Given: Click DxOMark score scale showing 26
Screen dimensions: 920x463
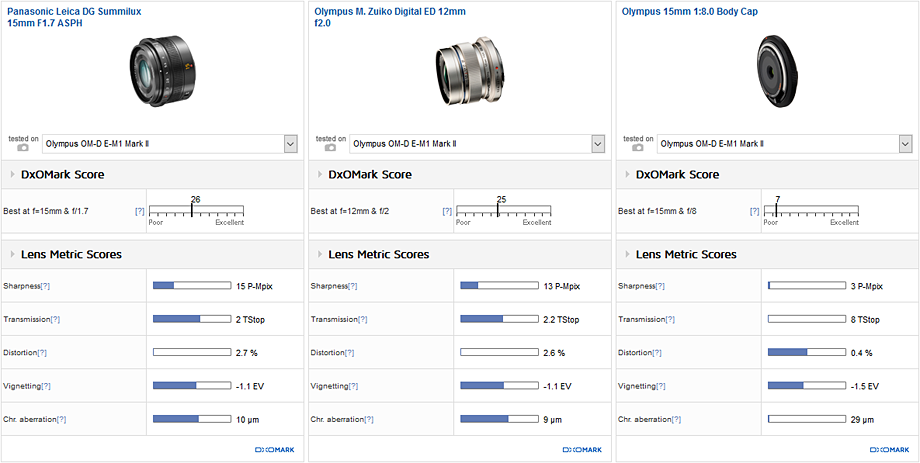Looking at the screenshot, I should tap(197, 211).
